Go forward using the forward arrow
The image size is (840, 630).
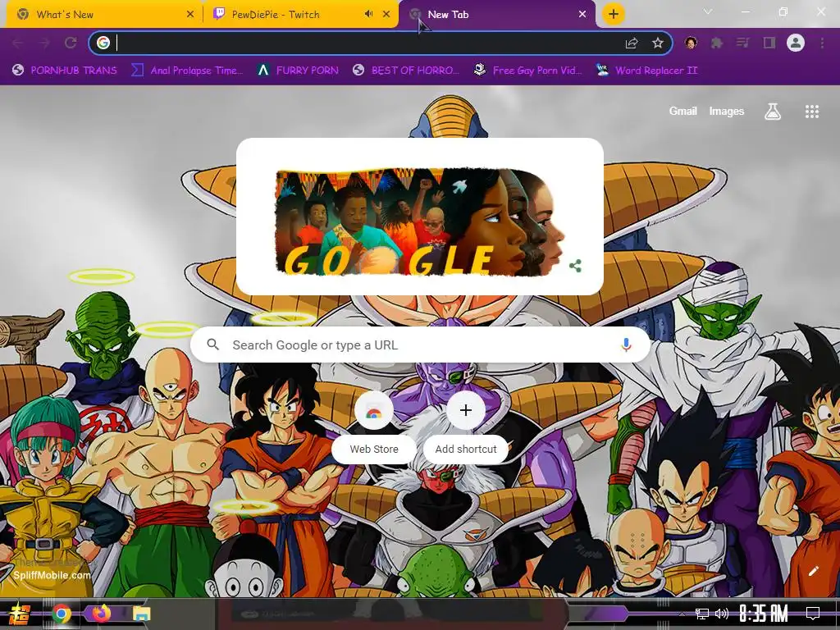(x=44, y=43)
